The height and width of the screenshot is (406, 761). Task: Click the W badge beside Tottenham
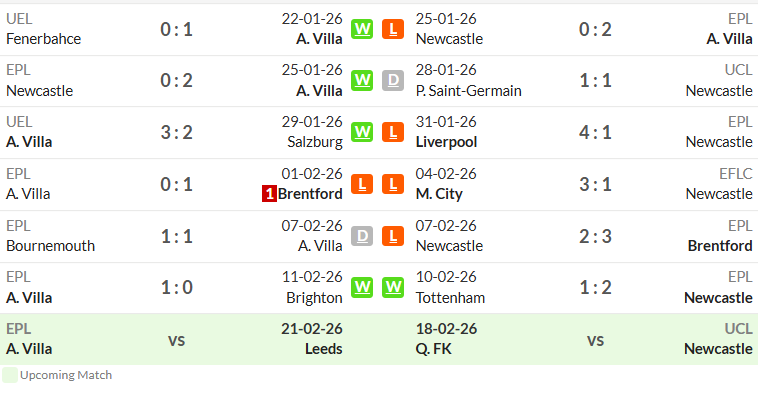tap(393, 288)
